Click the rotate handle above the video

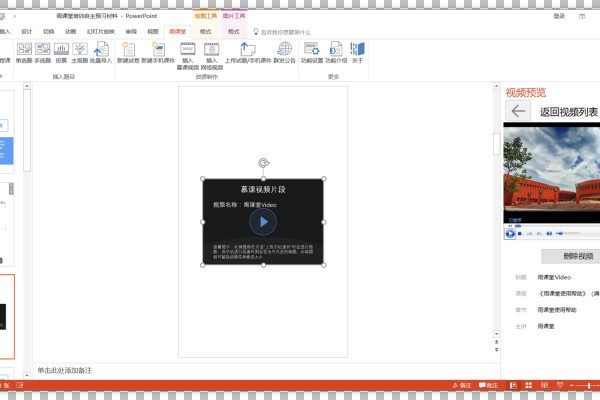[x=263, y=163]
